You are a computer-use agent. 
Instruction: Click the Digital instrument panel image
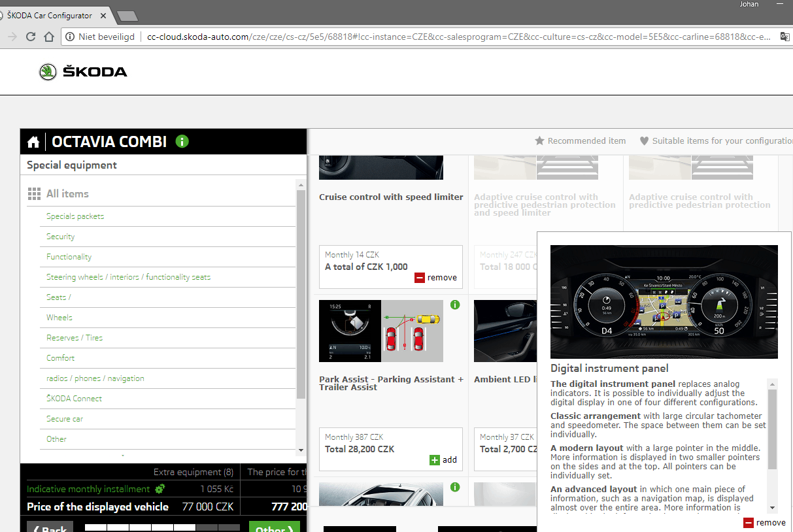pyautogui.click(x=664, y=302)
